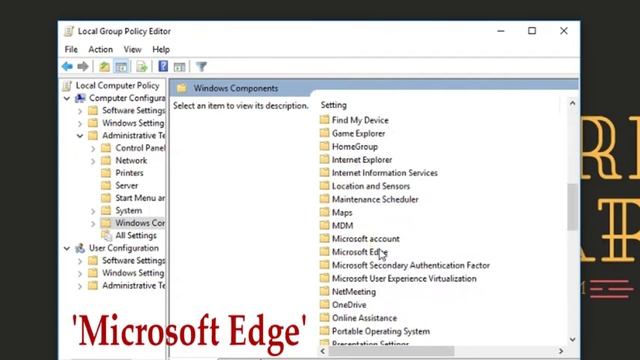
Task: Expand the Windows Components tree node
Action: [x=93, y=224]
